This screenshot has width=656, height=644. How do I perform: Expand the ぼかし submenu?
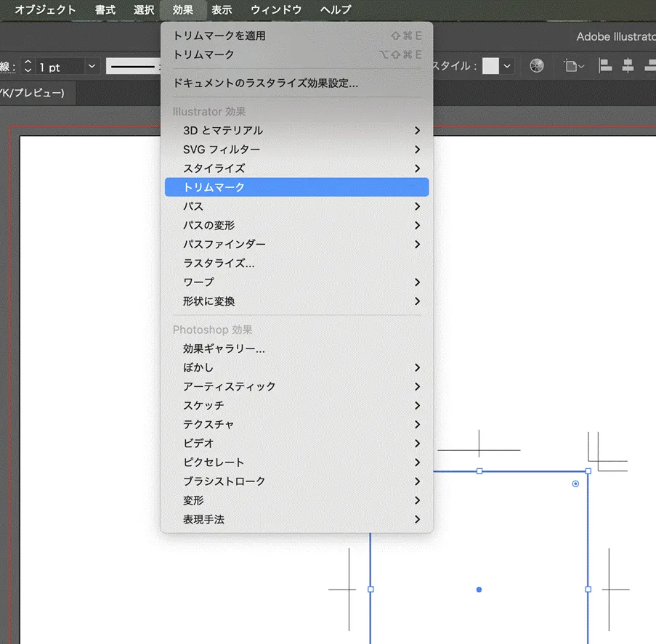pyautogui.click(x=296, y=367)
